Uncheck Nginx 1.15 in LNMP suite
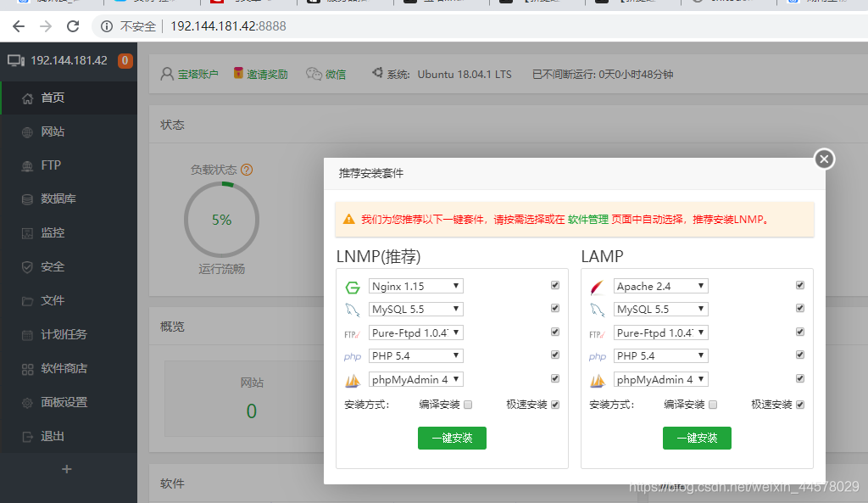The width and height of the screenshot is (868, 503). click(554, 285)
